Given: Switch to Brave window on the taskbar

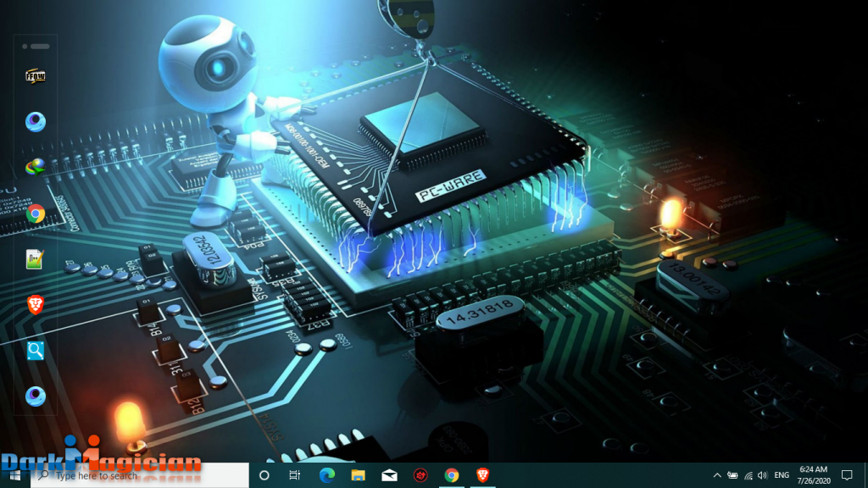Looking at the screenshot, I should coord(482,474).
